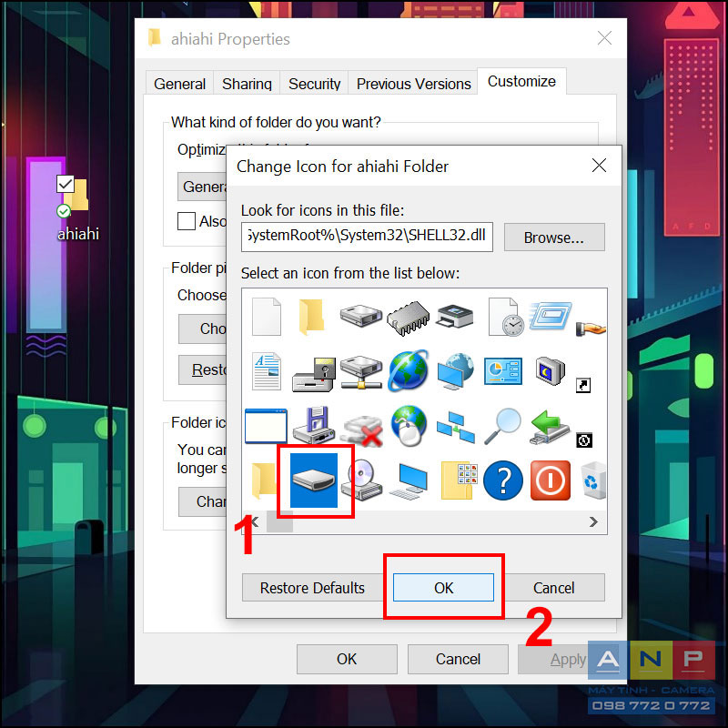Select the magnifying glass icon
This screenshot has width=728, height=728.
(502, 426)
